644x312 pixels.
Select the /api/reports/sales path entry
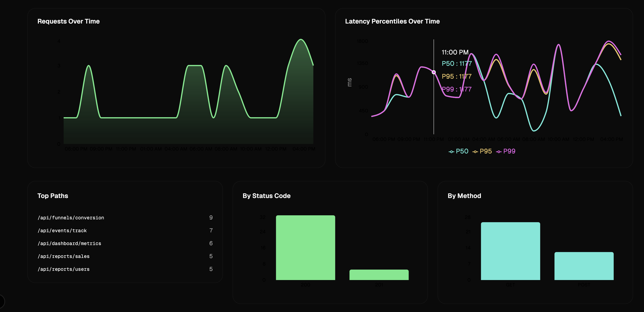63,256
